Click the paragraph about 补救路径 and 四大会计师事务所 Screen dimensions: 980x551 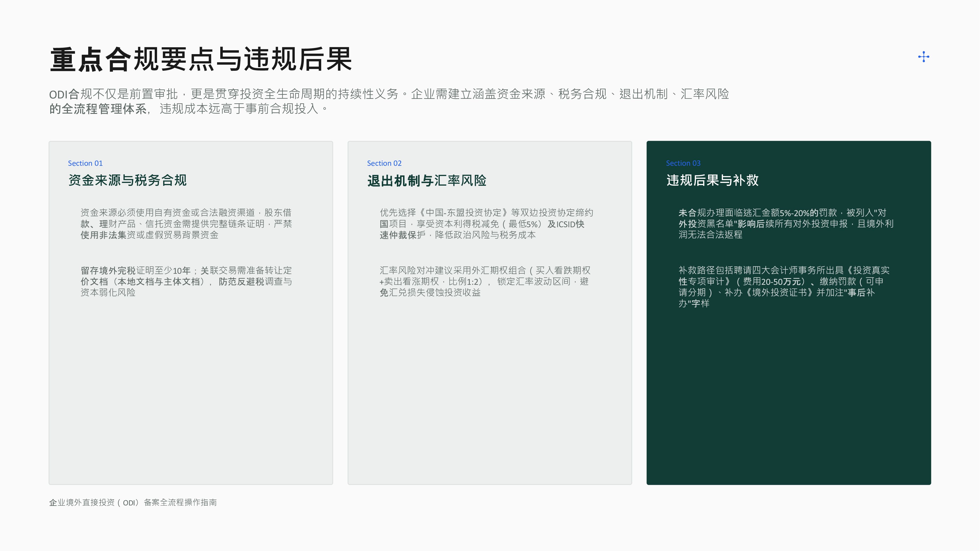click(x=784, y=287)
